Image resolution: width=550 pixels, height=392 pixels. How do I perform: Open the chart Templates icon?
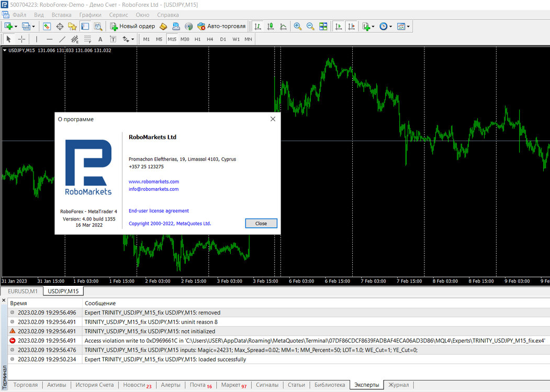click(x=401, y=26)
